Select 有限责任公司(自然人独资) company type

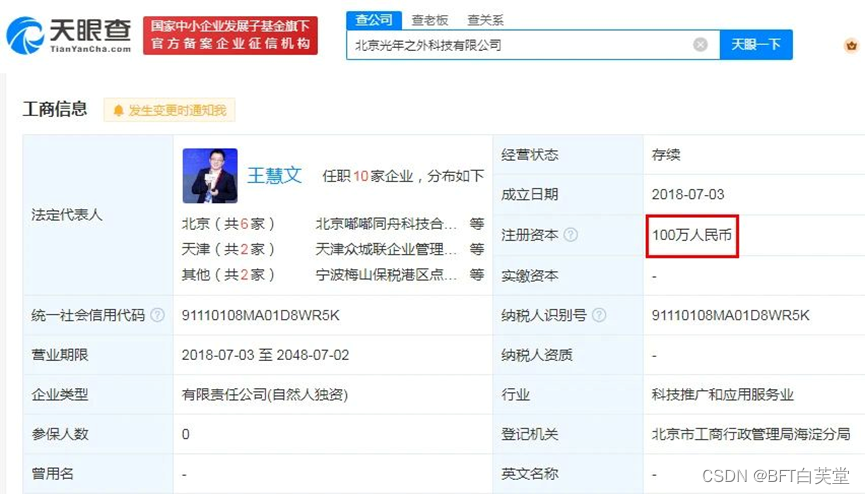click(265, 395)
